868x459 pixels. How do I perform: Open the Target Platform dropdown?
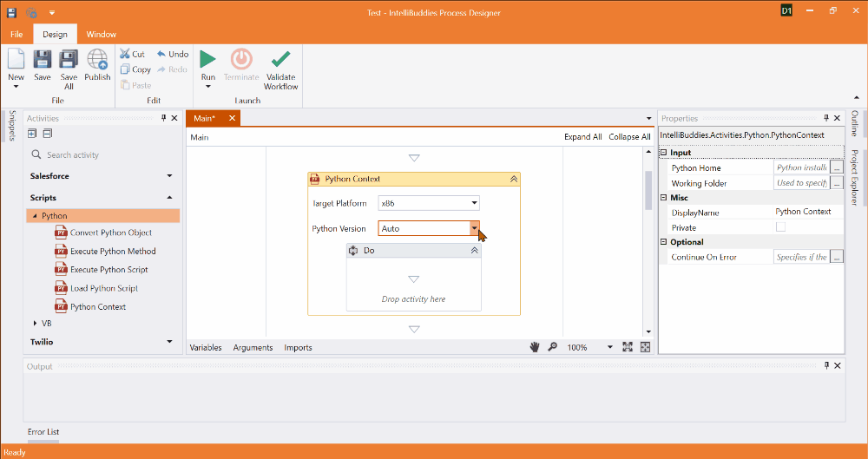(x=475, y=203)
